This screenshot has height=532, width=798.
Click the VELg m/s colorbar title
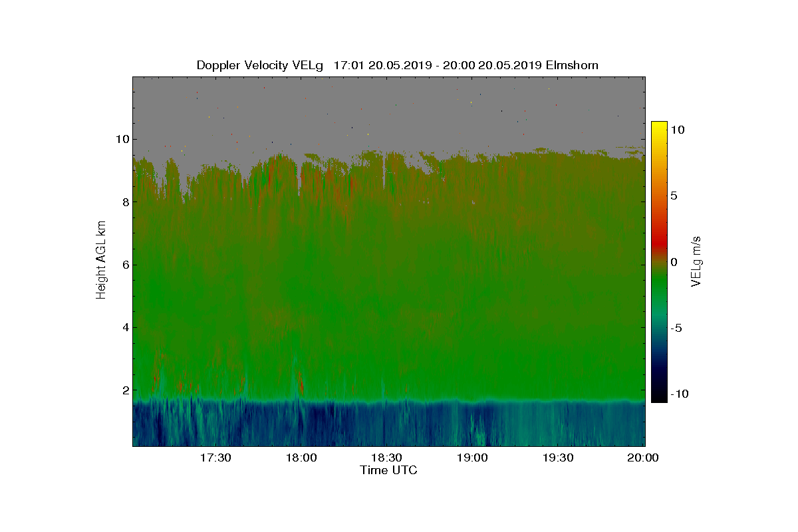(697, 261)
